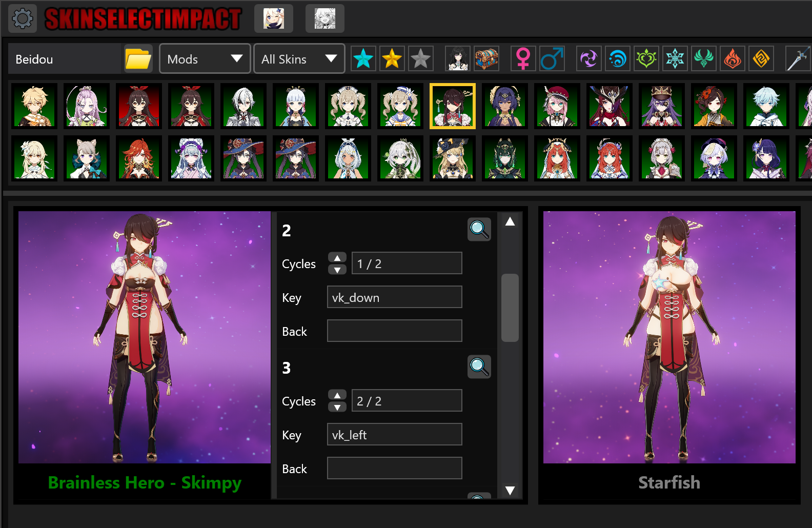
Task: Select the Mavuika portrait with orange-red hair
Action: tap(139, 158)
